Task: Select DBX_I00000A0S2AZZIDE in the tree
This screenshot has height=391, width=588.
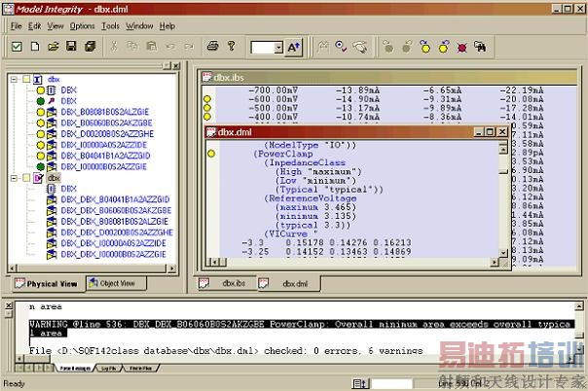Action: tap(104, 145)
